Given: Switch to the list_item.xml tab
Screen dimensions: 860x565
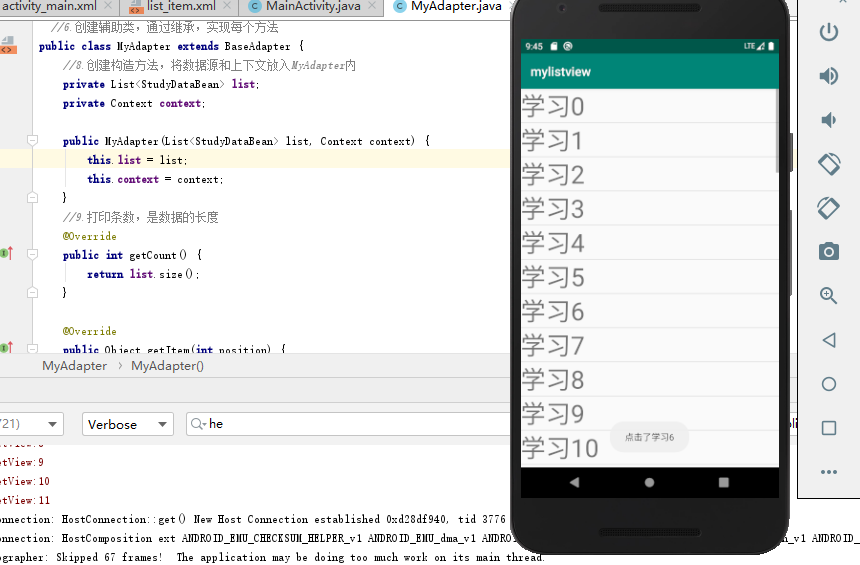Looking at the screenshot, I should 180,7.
